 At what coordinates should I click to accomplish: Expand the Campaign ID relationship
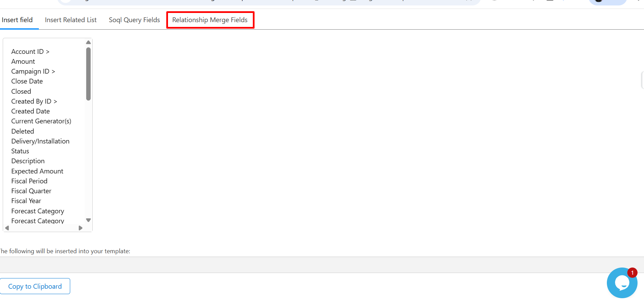pos(33,71)
